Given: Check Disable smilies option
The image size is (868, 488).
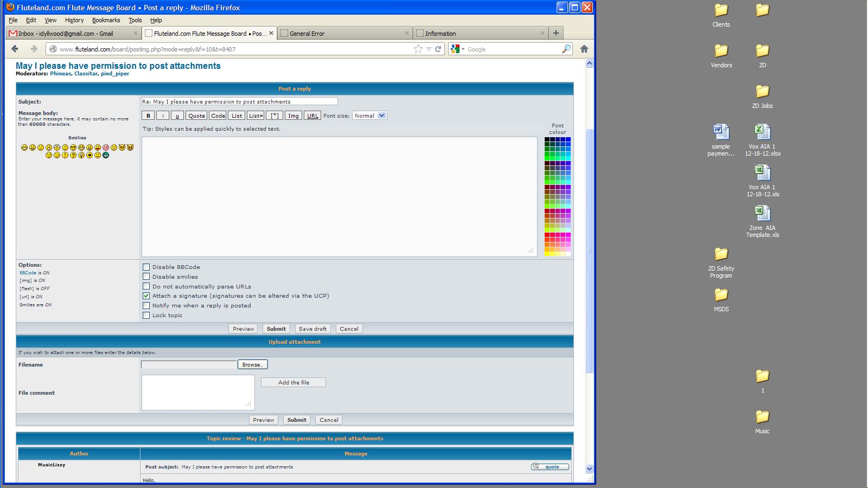Looking at the screenshot, I should [x=146, y=277].
